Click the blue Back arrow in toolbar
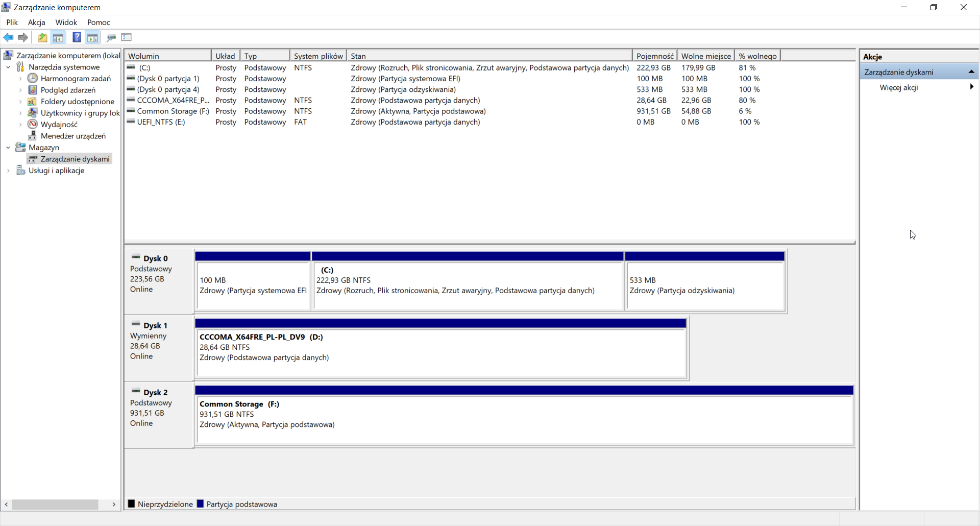This screenshot has width=980, height=526. click(x=8, y=37)
